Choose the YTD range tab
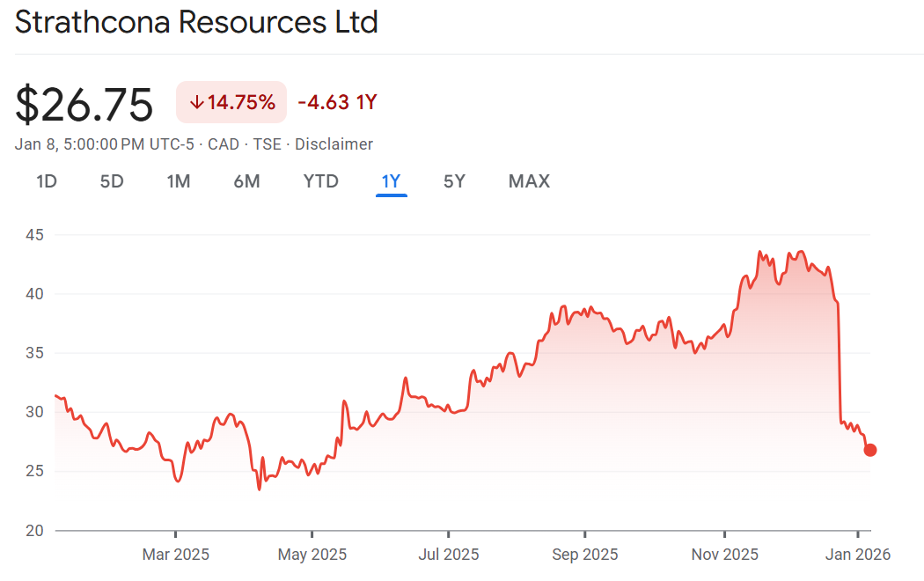924x581 pixels. [320, 181]
